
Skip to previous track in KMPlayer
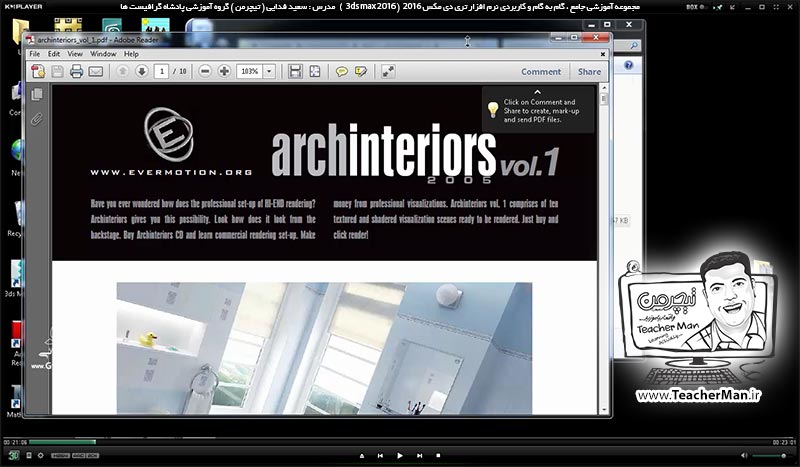pos(380,455)
